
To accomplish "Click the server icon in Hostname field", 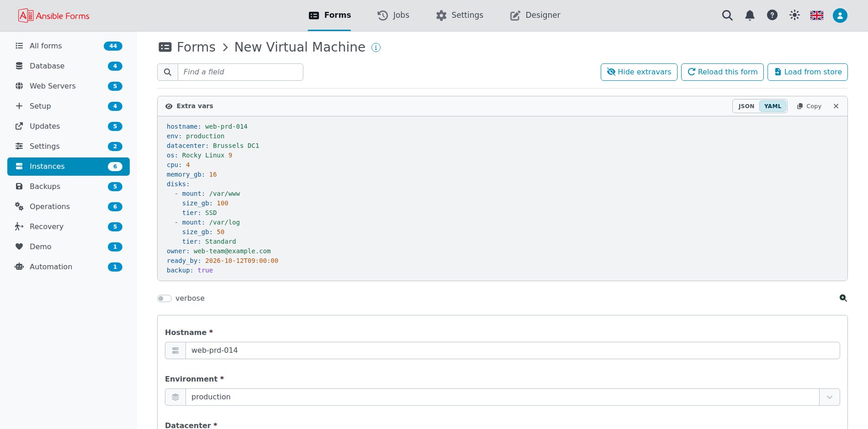I will [175, 351].
